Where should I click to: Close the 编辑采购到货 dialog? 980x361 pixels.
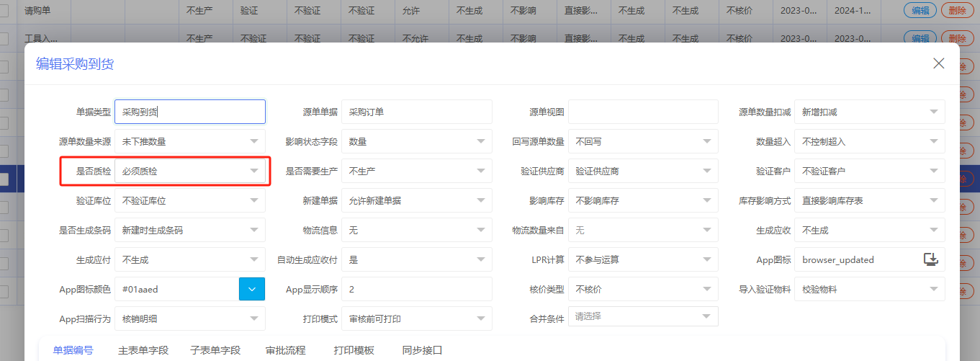(938, 63)
